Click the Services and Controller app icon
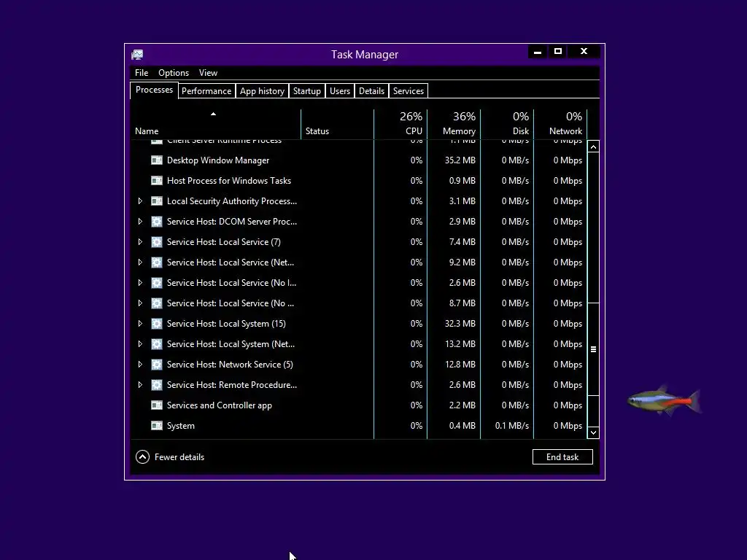 [157, 405]
